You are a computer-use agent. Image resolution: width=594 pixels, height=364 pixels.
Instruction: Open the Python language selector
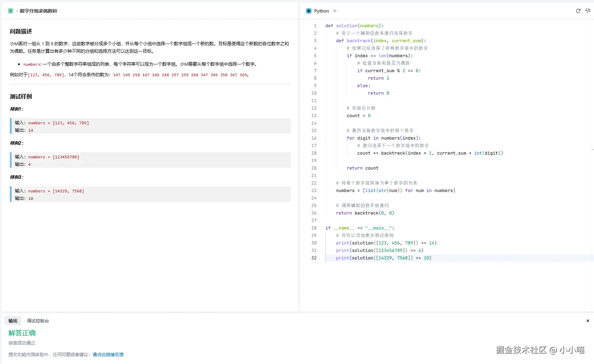coord(321,11)
